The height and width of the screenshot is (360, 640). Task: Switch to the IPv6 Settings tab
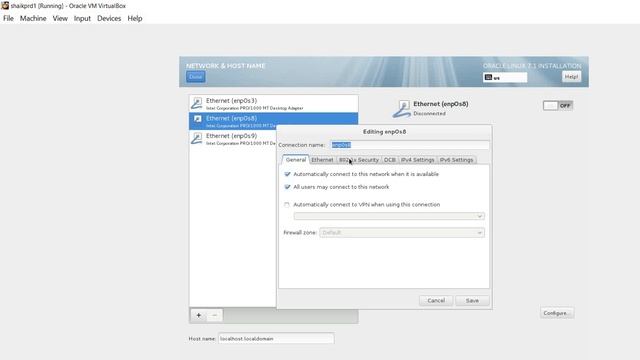[x=456, y=160]
